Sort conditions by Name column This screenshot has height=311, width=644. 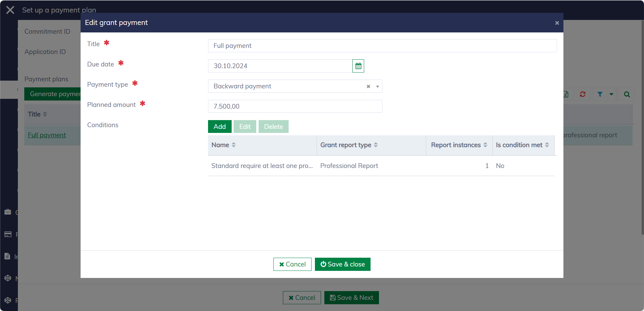tap(234, 145)
